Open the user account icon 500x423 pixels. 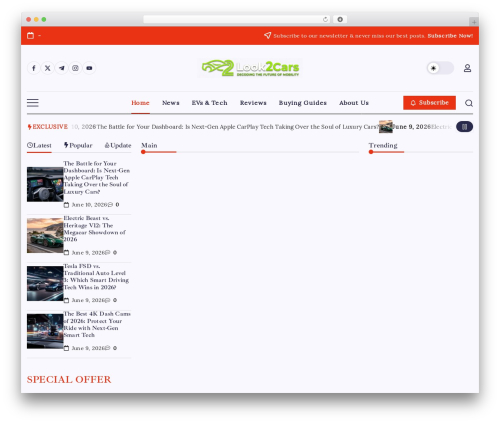pos(467,68)
